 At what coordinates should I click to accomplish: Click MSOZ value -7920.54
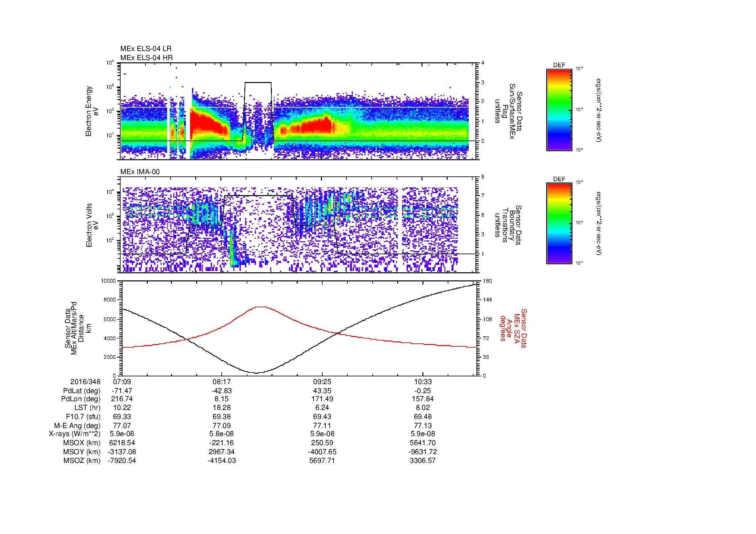[122, 461]
